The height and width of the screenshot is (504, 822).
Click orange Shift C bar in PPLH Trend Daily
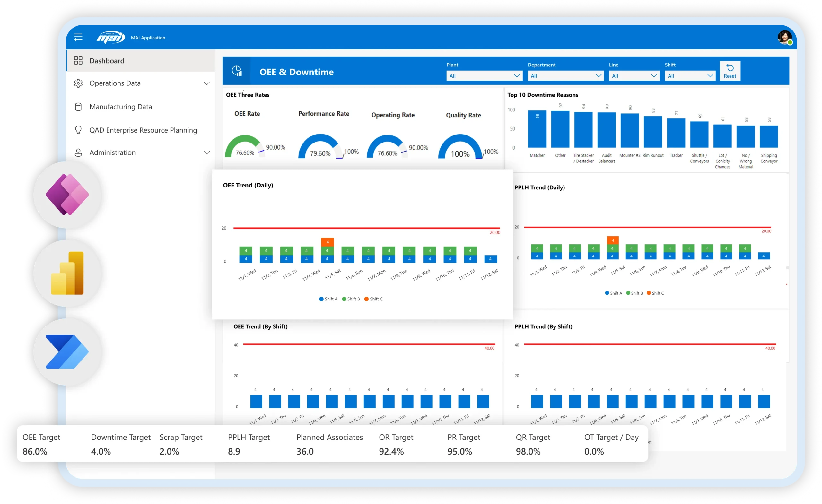[613, 240]
